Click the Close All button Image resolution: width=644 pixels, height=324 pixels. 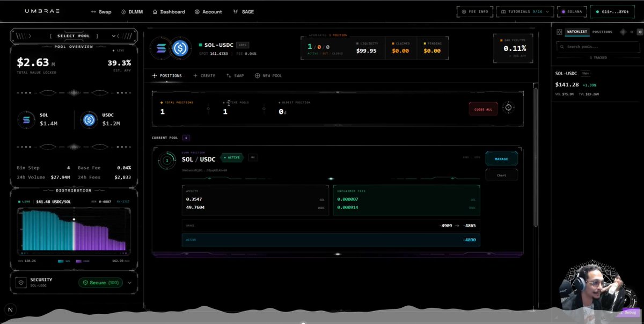(x=483, y=109)
